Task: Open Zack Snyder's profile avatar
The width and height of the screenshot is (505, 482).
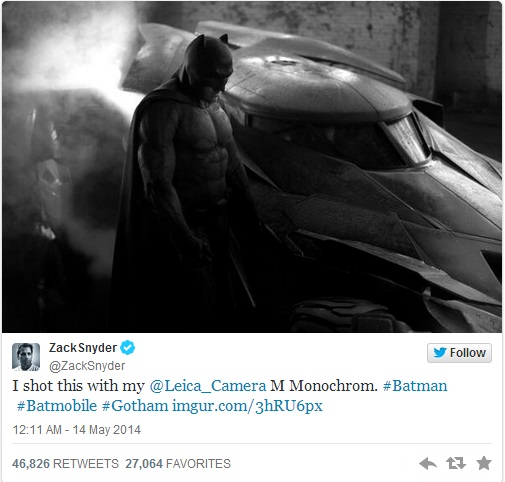Action: click(x=26, y=357)
